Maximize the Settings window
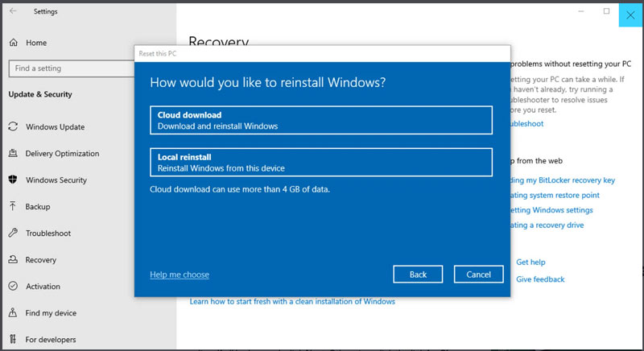This screenshot has width=644, height=351. pyautogui.click(x=606, y=11)
